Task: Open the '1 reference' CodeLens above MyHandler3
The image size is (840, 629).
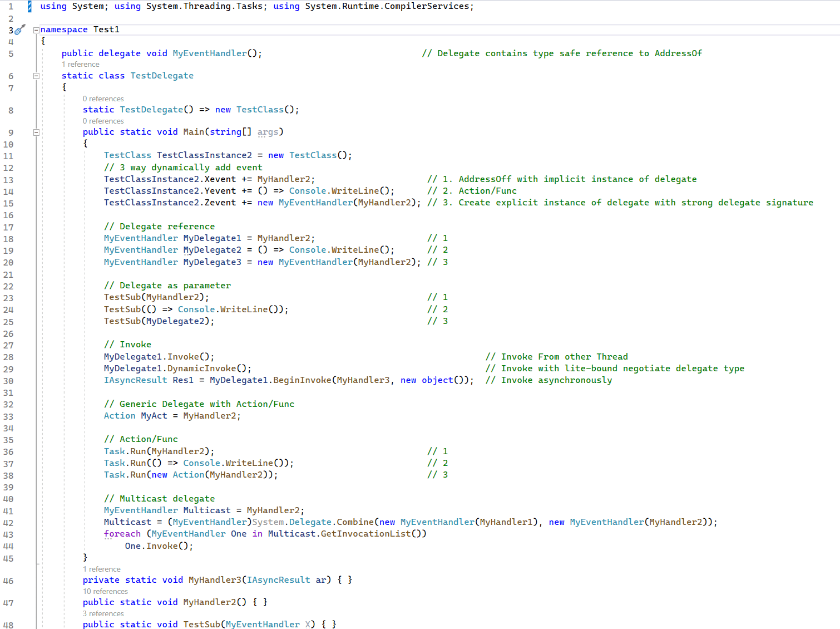Action: (x=102, y=569)
